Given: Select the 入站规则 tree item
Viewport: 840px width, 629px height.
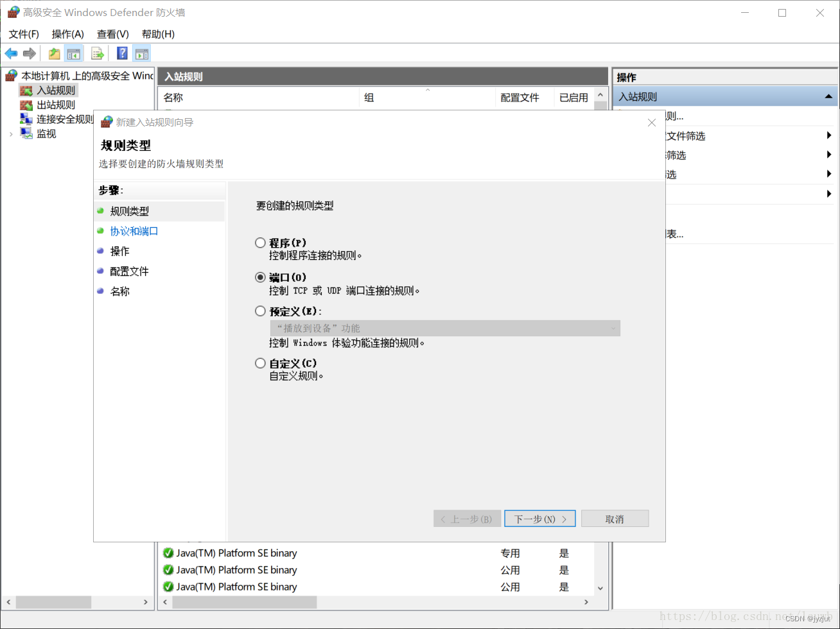Looking at the screenshot, I should click(x=56, y=90).
